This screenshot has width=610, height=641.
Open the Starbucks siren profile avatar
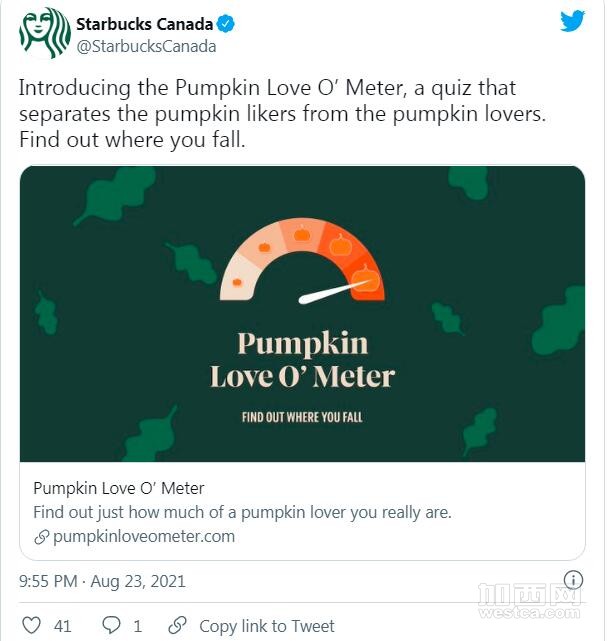click(x=45, y=34)
